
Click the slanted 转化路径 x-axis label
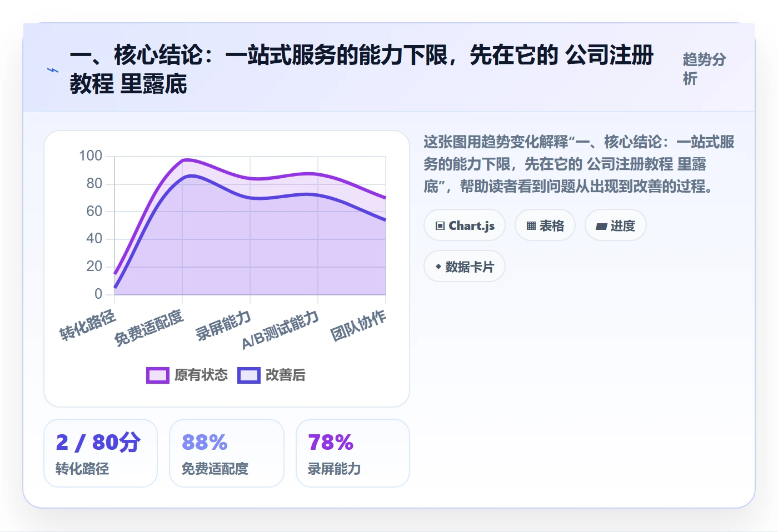(88, 325)
